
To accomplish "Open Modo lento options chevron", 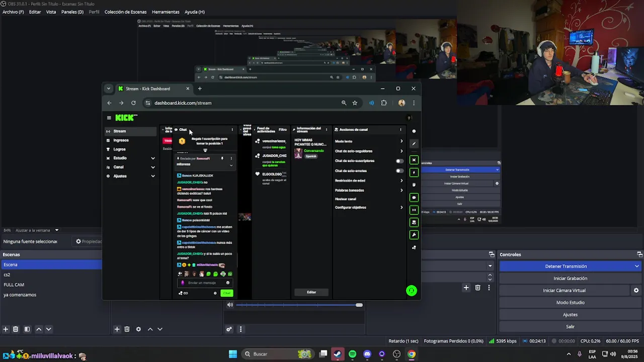I will tap(401, 141).
